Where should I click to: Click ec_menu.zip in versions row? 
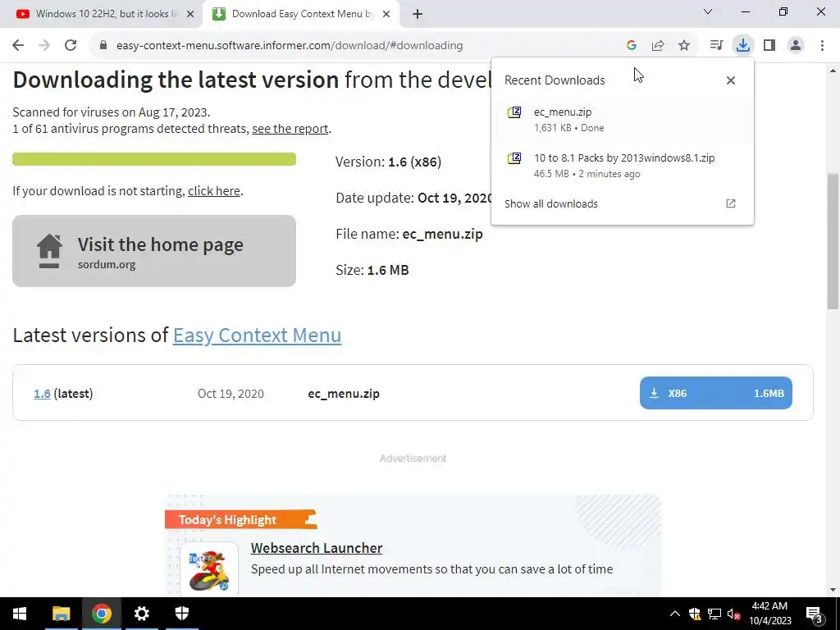click(x=344, y=394)
